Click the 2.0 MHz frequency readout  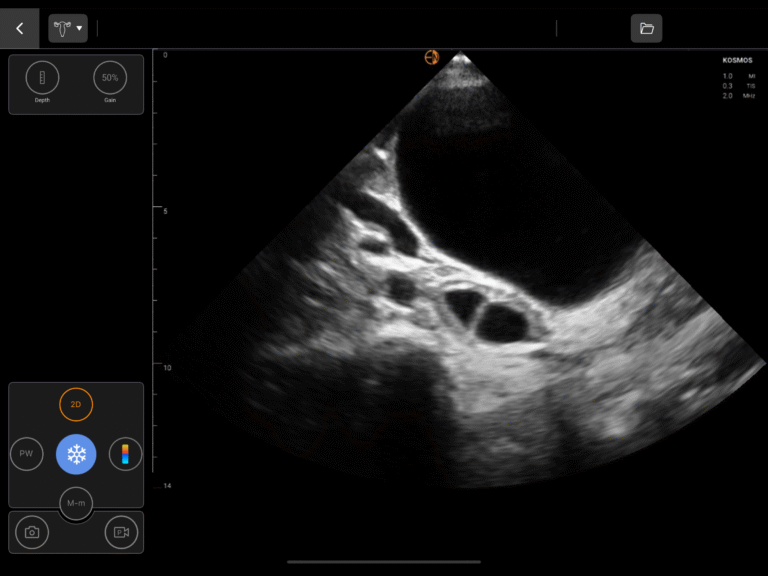[x=739, y=96]
